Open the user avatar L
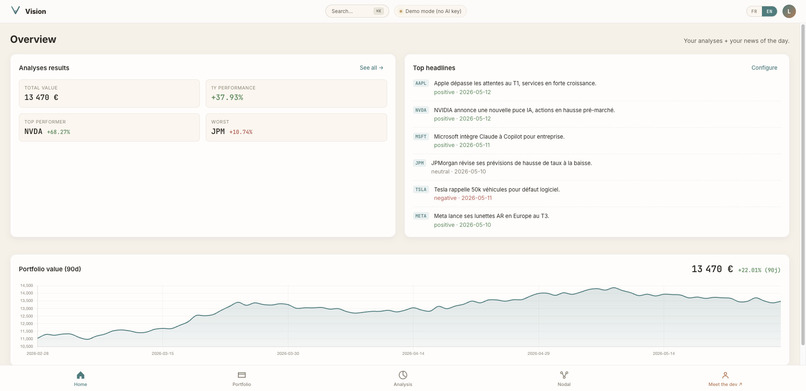Viewport: 806px width, 391px height. coord(789,11)
